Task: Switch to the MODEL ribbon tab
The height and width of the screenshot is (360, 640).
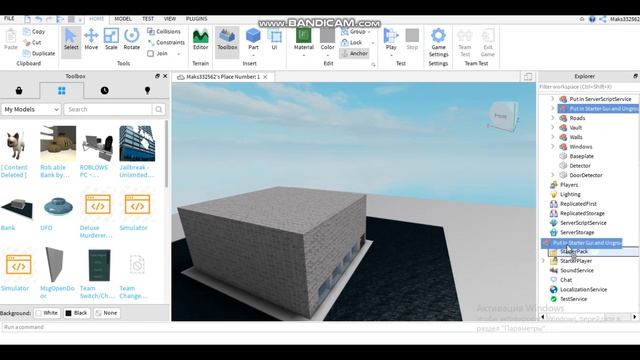Action: (x=123, y=19)
